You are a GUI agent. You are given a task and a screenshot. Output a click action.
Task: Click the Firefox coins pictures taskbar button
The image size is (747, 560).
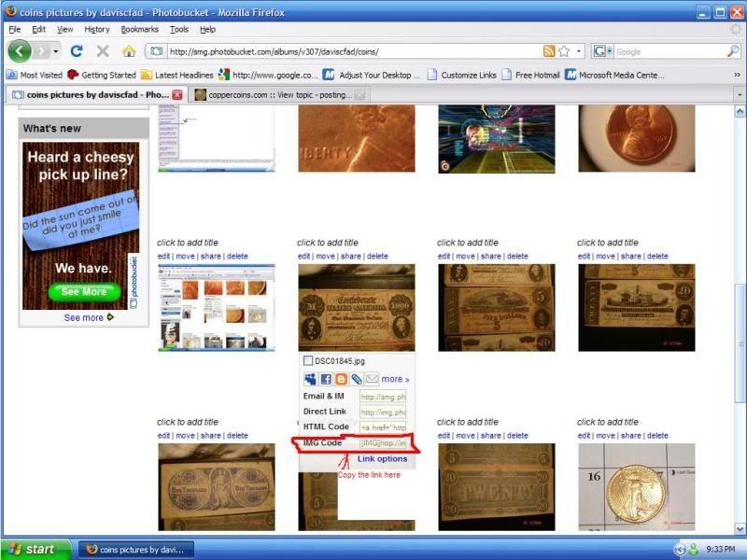coord(135,550)
